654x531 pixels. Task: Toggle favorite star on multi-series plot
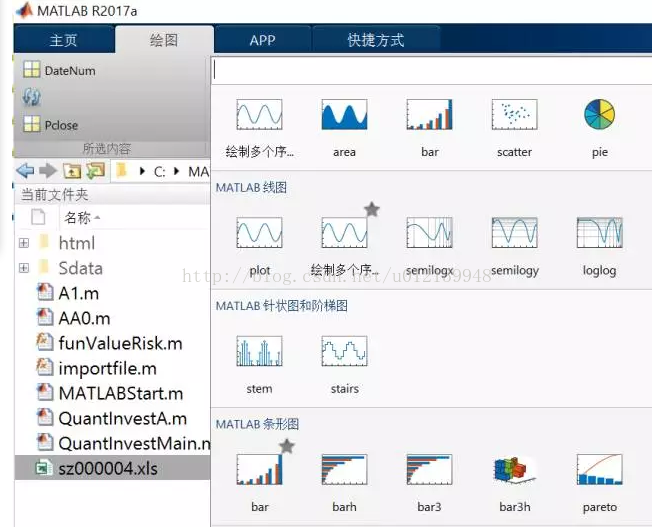click(x=372, y=209)
